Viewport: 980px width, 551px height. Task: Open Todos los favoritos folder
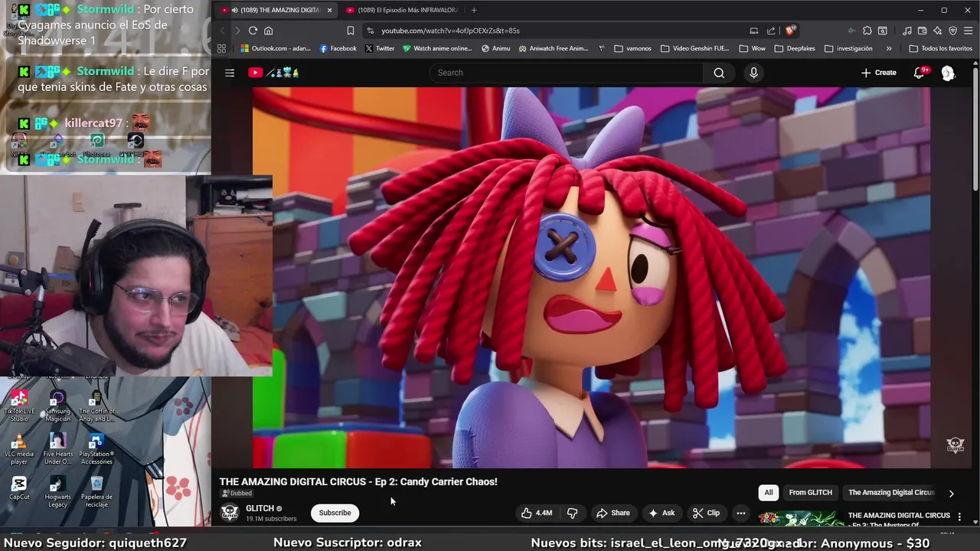(941, 48)
